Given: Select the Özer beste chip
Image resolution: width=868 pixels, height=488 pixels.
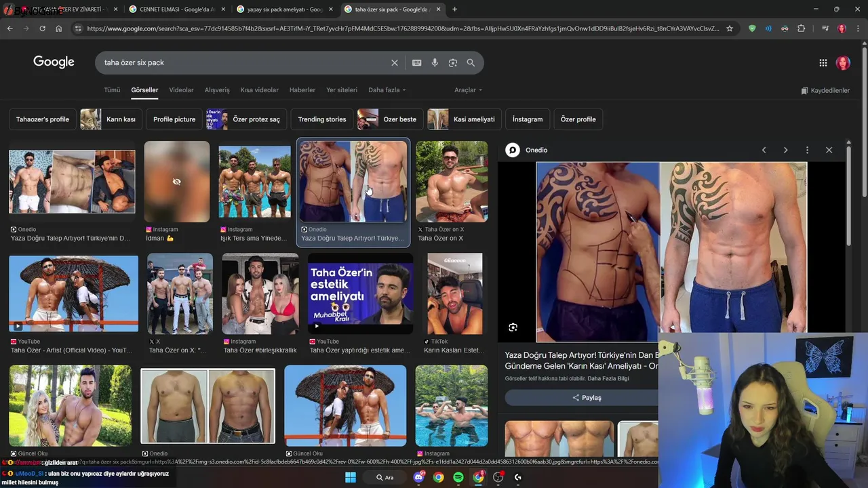Looking at the screenshot, I should (391, 119).
